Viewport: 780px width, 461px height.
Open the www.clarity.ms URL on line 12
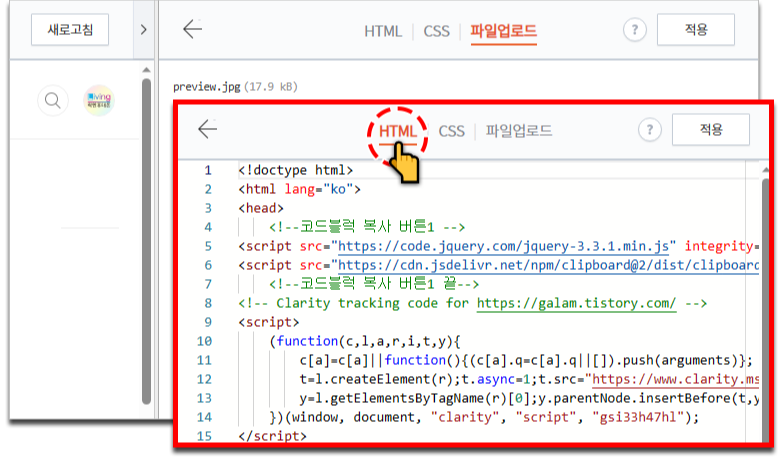pos(675,379)
